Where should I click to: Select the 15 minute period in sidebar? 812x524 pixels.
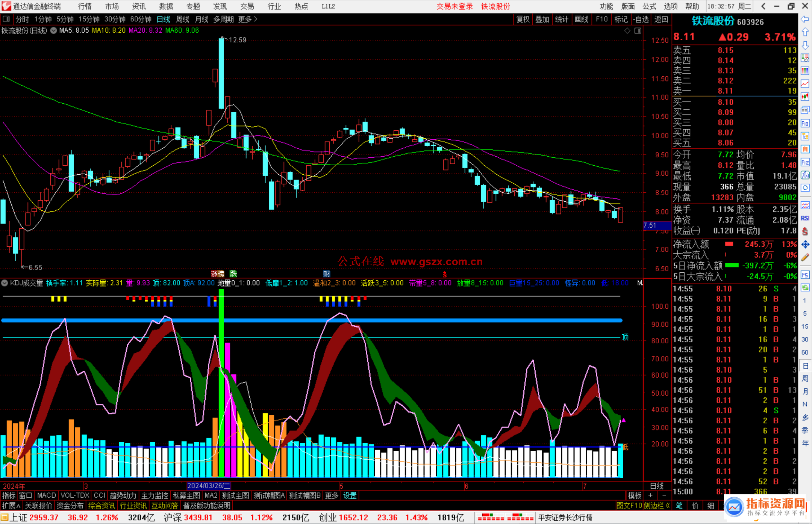pos(805,326)
